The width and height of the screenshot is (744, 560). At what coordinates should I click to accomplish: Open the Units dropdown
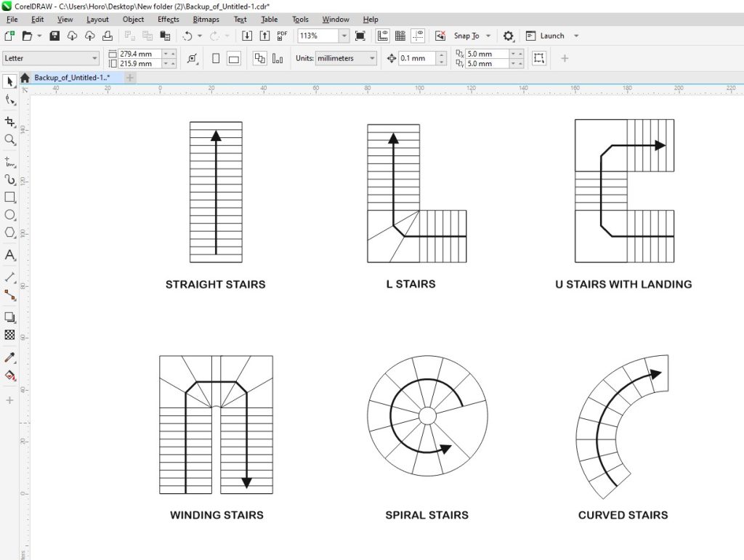371,58
